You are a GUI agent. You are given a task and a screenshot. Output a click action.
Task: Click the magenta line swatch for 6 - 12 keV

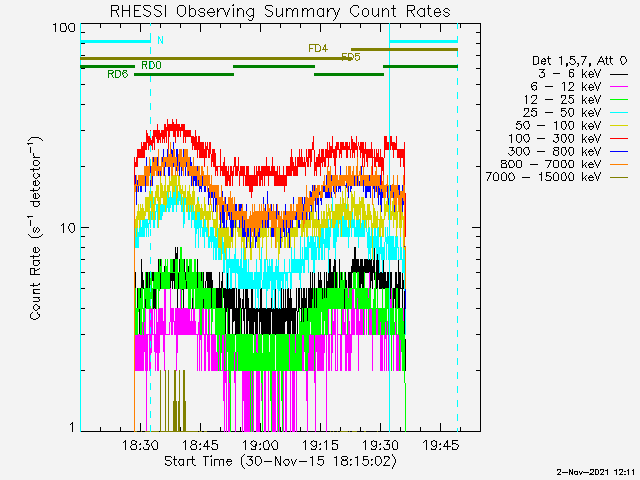tap(619, 87)
